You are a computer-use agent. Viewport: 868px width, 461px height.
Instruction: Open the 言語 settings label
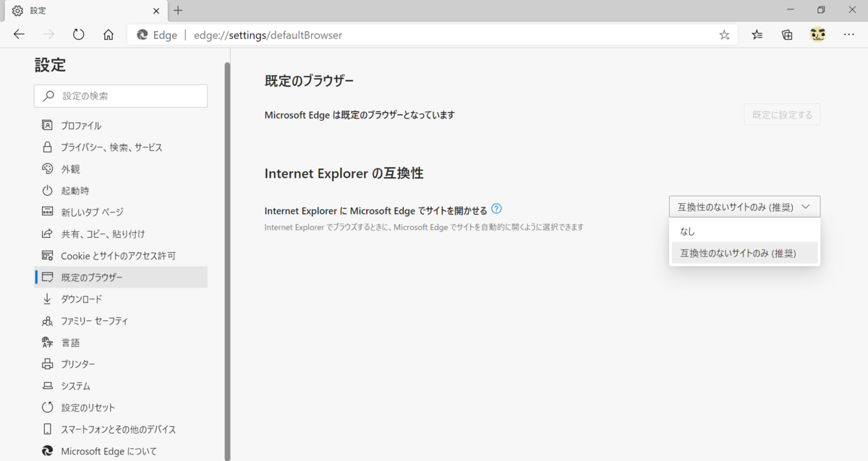click(70, 342)
